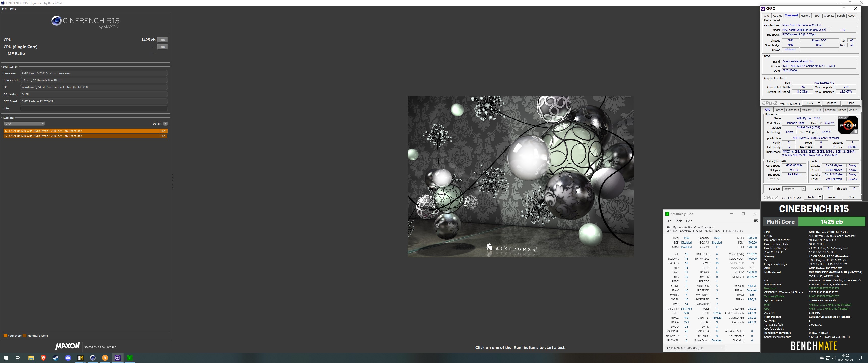Click Close in the lower CPU-Z window
Viewport: 868px width, 363px height.
pos(852,197)
